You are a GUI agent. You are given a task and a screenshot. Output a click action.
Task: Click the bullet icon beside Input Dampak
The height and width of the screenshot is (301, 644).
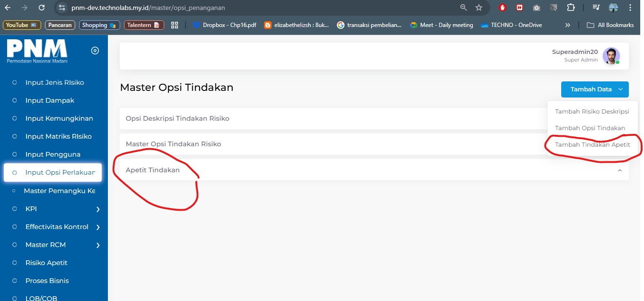pyautogui.click(x=15, y=100)
